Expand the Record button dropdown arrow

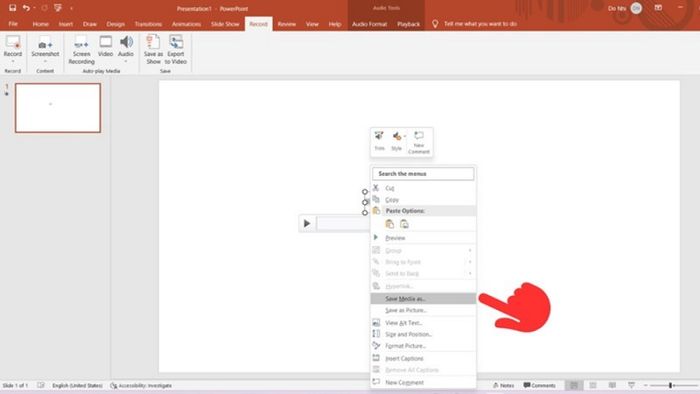coord(12,62)
